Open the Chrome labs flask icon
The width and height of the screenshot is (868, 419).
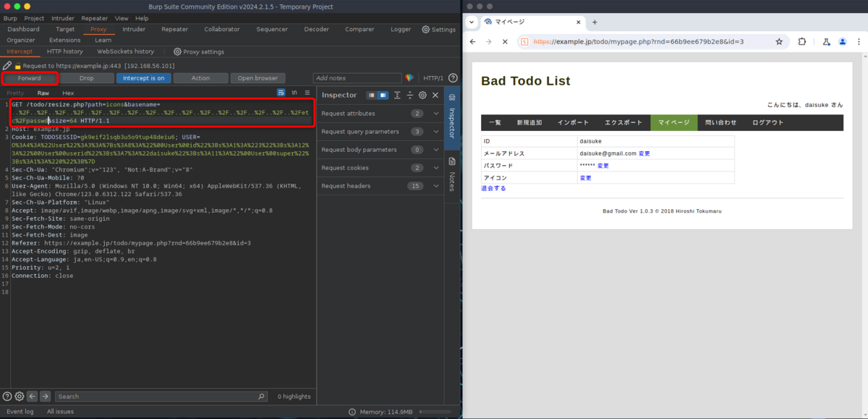pos(826,41)
